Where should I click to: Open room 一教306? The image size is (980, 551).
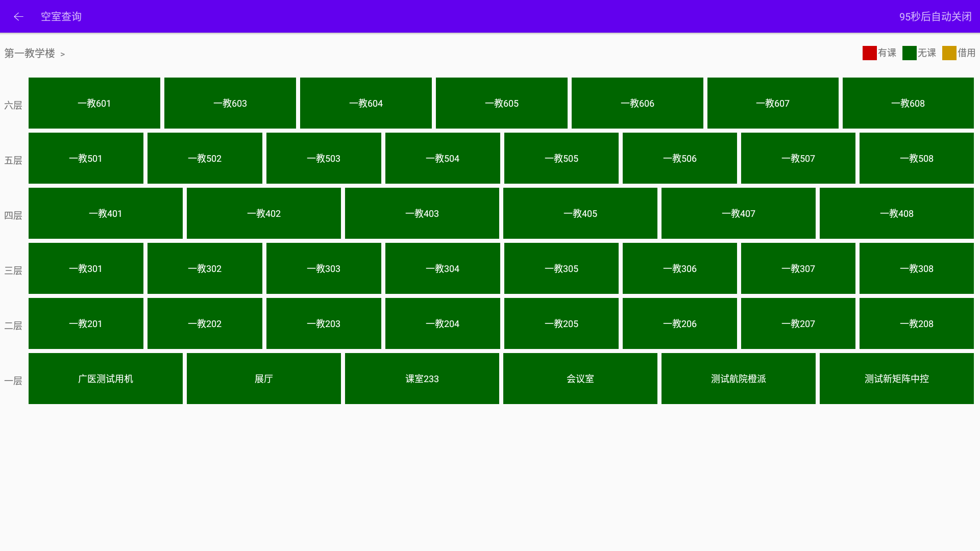[x=680, y=268]
